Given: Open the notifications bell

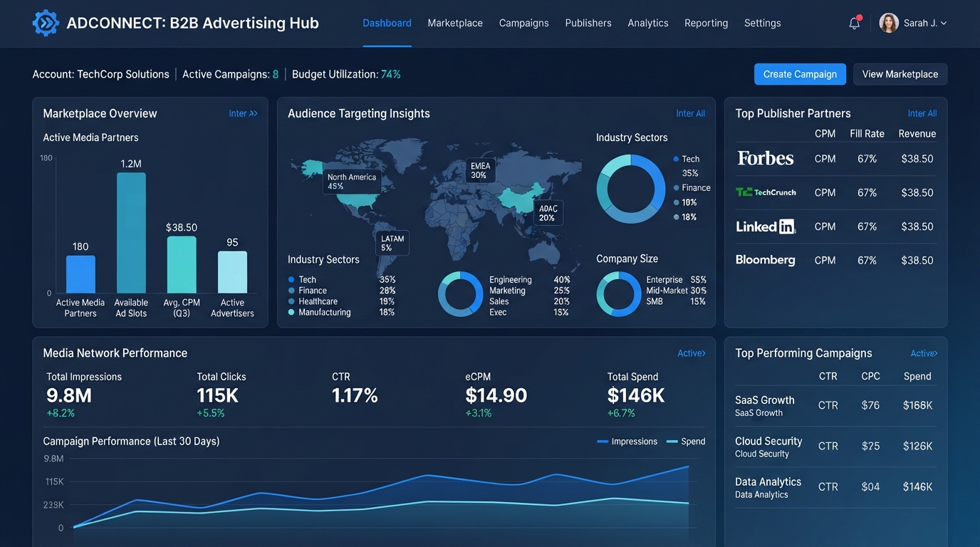Looking at the screenshot, I should 855,23.
